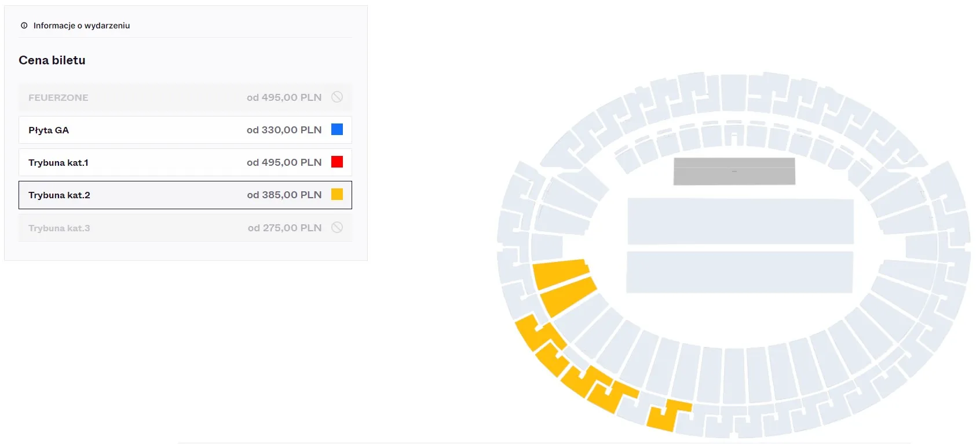This screenshot has width=980, height=444.
Task: Select the lower floor standing area rectangle
Action: click(740, 272)
